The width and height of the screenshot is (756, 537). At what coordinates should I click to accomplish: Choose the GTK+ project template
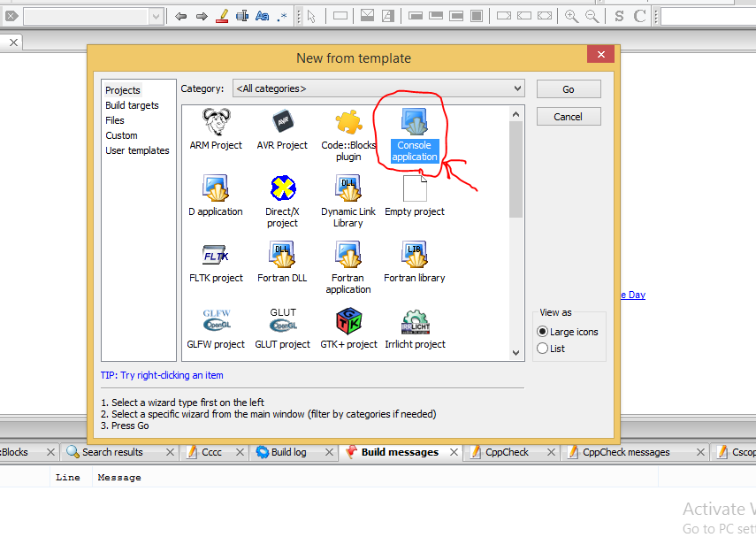pyautogui.click(x=348, y=329)
